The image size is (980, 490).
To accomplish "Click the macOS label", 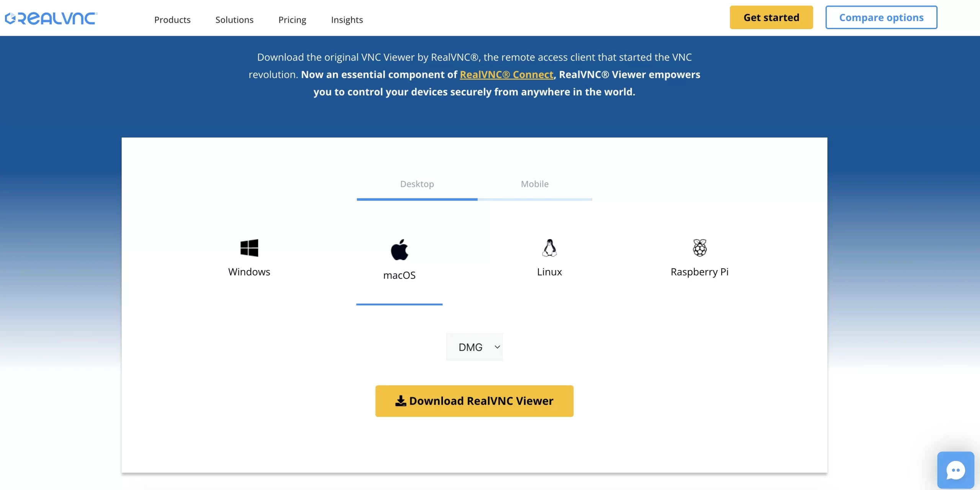I will [x=399, y=275].
